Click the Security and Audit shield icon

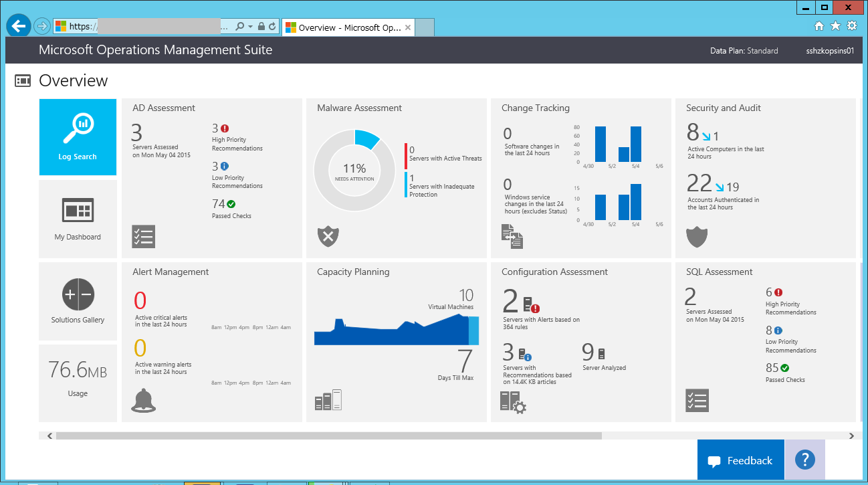697,236
